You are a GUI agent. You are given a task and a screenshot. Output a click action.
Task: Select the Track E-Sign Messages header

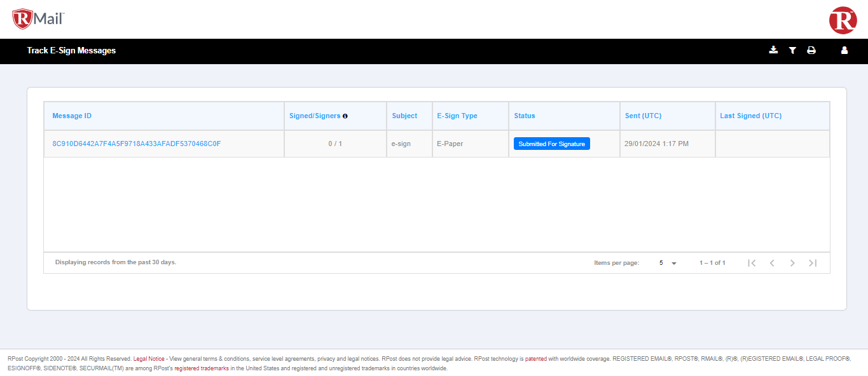click(71, 50)
